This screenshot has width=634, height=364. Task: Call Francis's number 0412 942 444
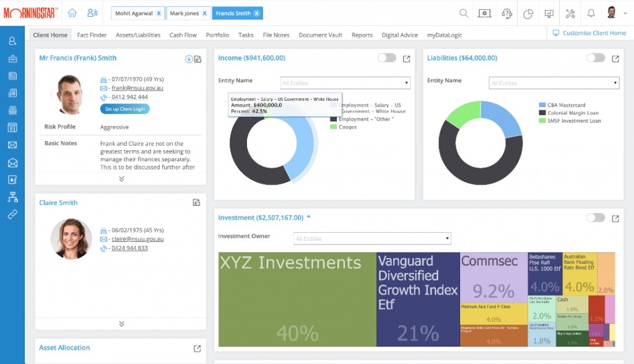[x=129, y=97]
